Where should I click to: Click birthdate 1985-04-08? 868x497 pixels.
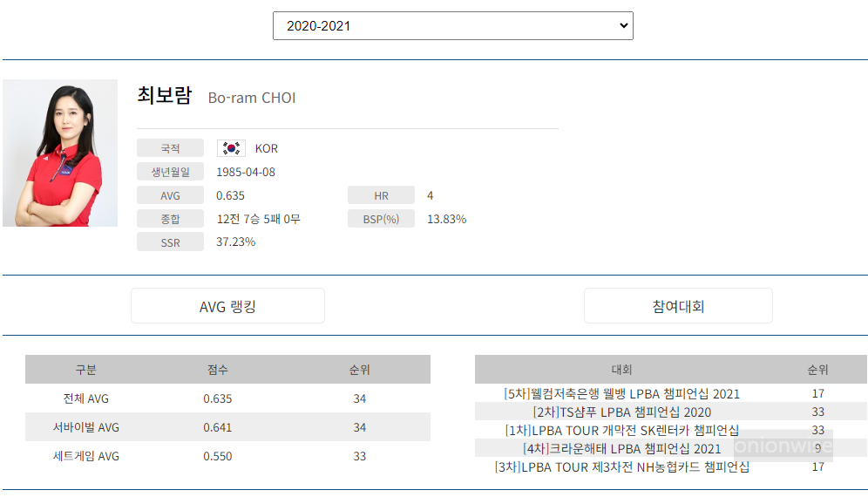pos(246,172)
